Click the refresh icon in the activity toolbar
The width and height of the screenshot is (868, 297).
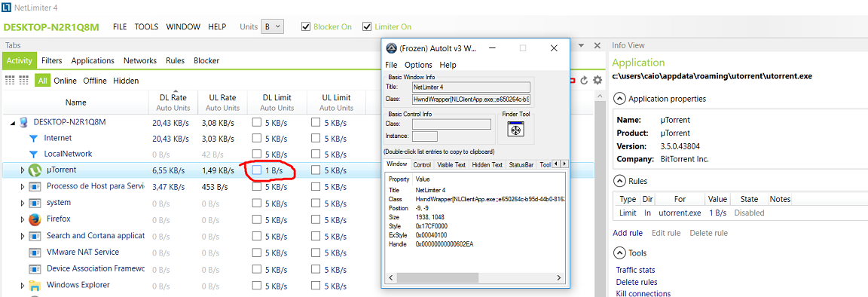(583, 81)
